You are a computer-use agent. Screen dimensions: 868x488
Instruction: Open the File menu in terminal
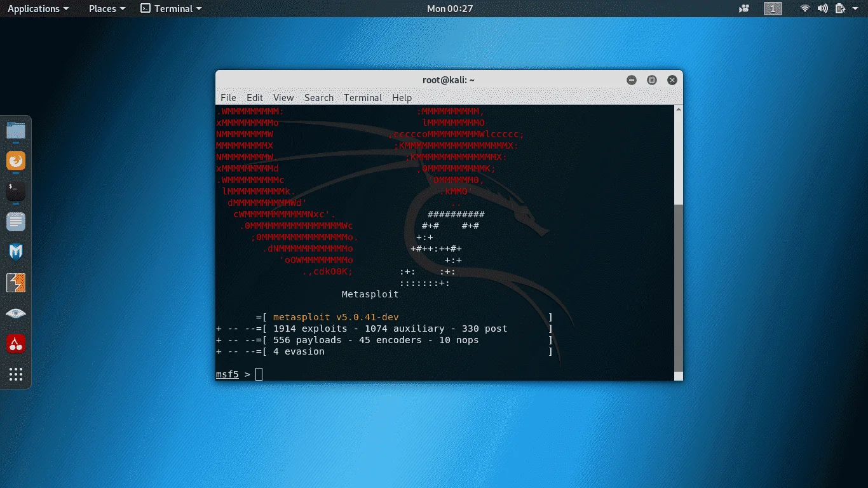pos(228,97)
